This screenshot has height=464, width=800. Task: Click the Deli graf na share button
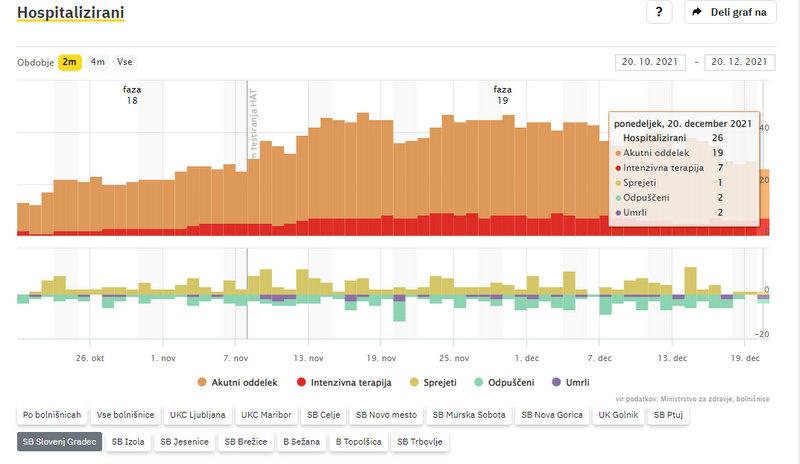click(x=730, y=12)
